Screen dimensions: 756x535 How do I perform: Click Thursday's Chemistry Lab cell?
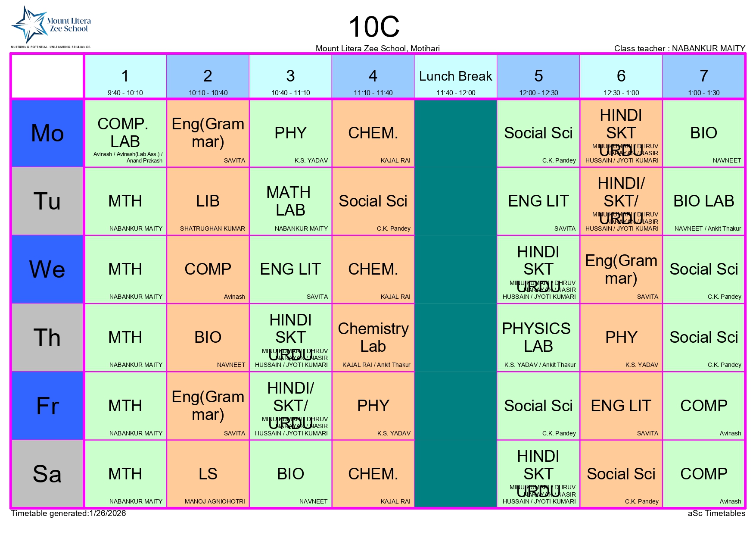tap(373, 338)
